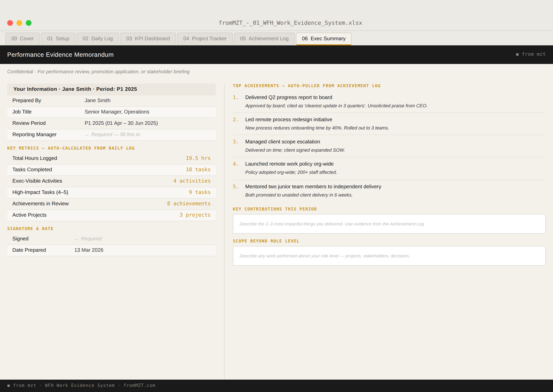Go to the 02 Daily Log tab
Viewport: 553px width, 392px height.
coord(98,39)
